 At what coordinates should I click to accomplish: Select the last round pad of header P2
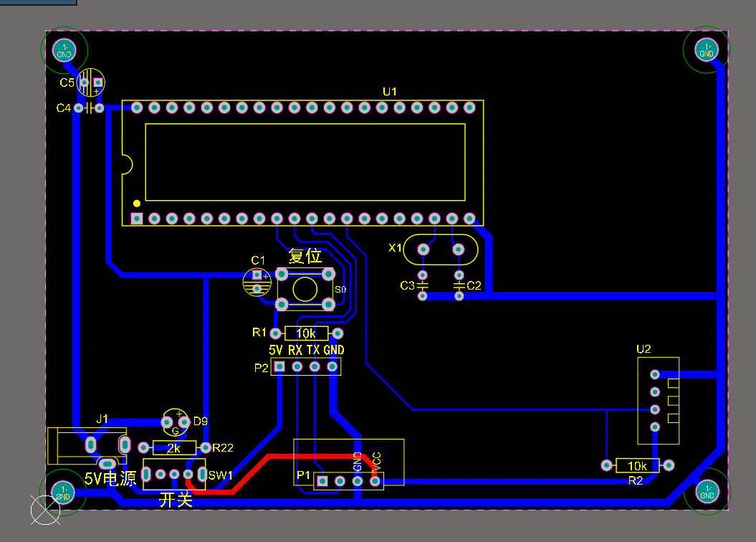[x=332, y=367]
